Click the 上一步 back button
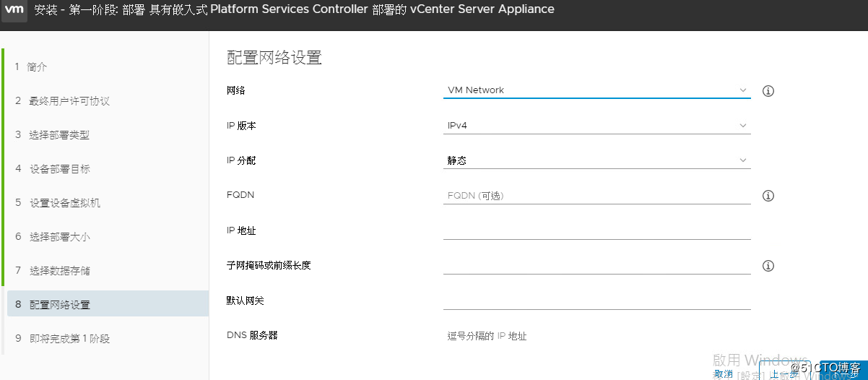 (784, 374)
